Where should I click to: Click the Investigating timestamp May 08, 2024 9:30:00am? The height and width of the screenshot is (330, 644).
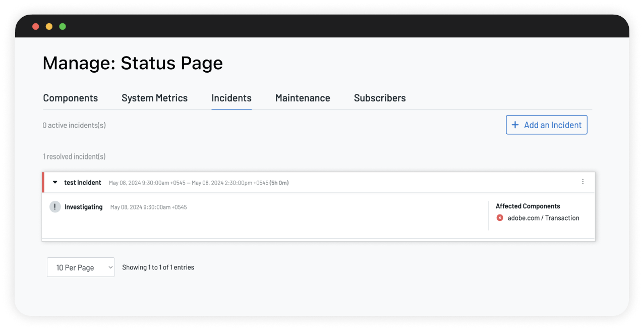coord(148,207)
